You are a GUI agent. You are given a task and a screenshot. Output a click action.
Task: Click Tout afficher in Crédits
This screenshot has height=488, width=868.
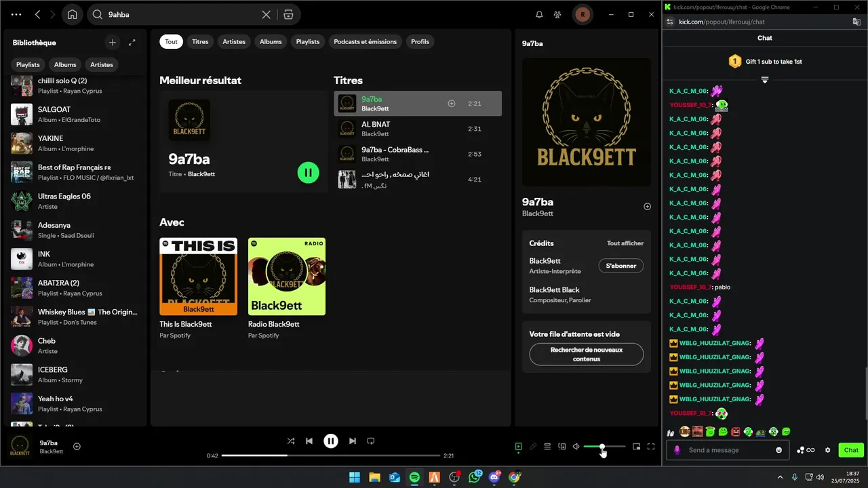pos(625,243)
